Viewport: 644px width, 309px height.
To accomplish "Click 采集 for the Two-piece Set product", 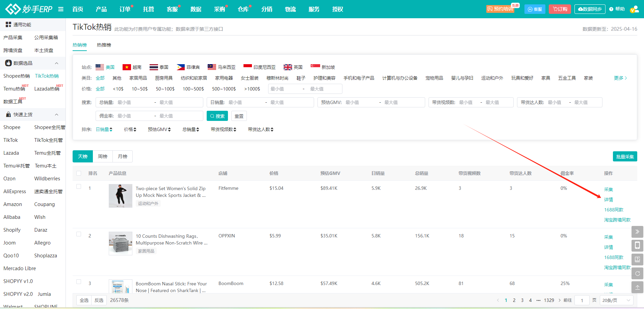I will (609, 189).
